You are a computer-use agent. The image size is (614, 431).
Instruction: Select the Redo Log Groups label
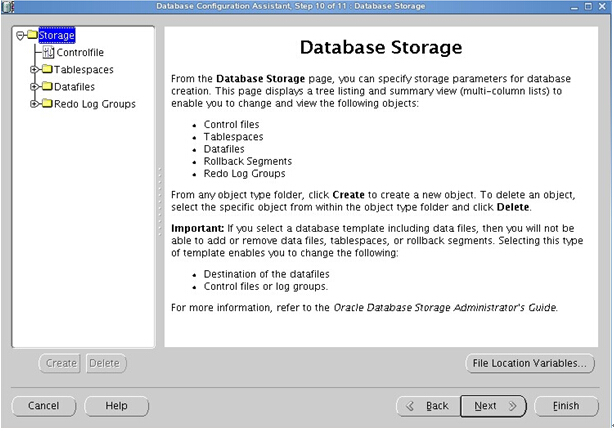coord(95,104)
